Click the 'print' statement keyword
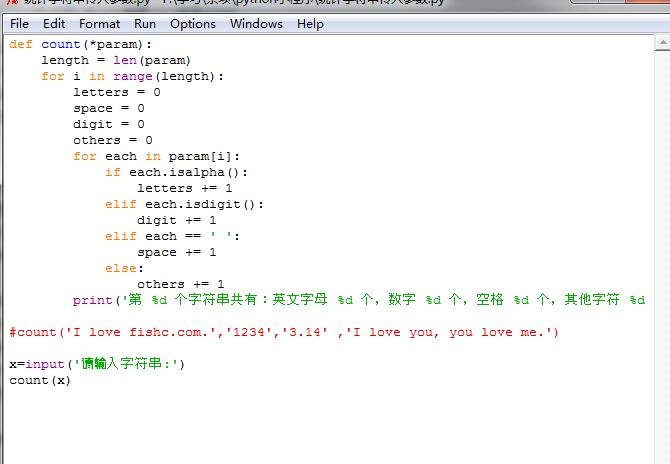Screen dimensions: 670x464 click(x=93, y=300)
